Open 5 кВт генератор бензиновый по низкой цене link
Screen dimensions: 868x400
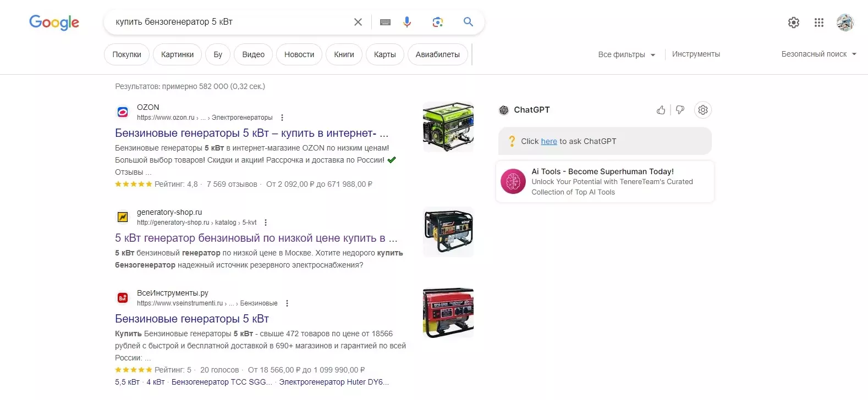[x=256, y=238]
